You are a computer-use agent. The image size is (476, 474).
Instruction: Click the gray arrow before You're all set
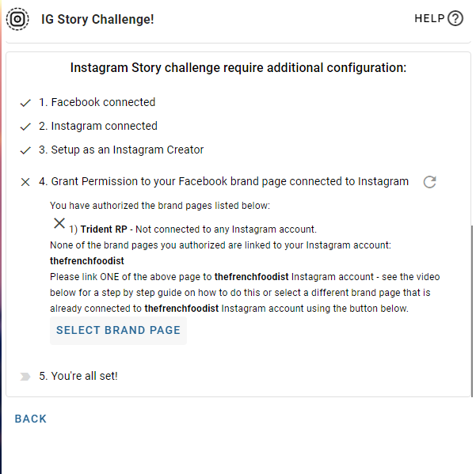coord(25,377)
